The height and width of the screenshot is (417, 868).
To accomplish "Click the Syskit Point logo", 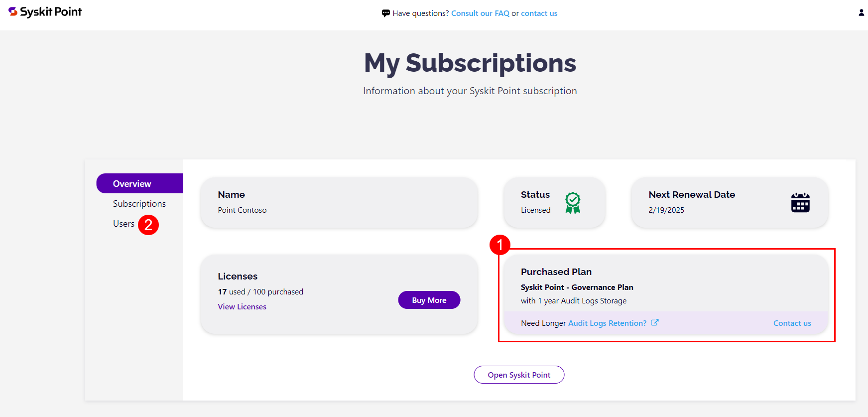I will (x=44, y=11).
